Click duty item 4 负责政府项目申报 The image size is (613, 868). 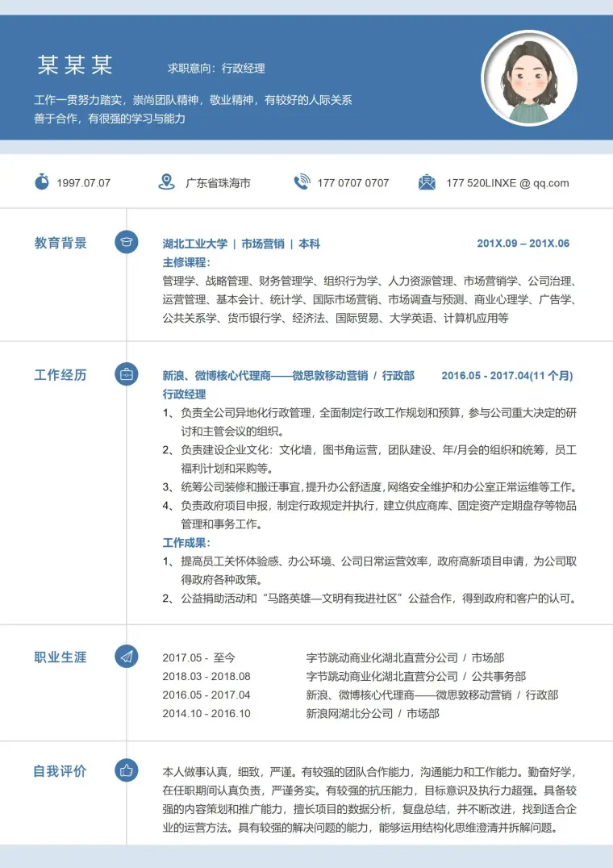[x=369, y=515]
